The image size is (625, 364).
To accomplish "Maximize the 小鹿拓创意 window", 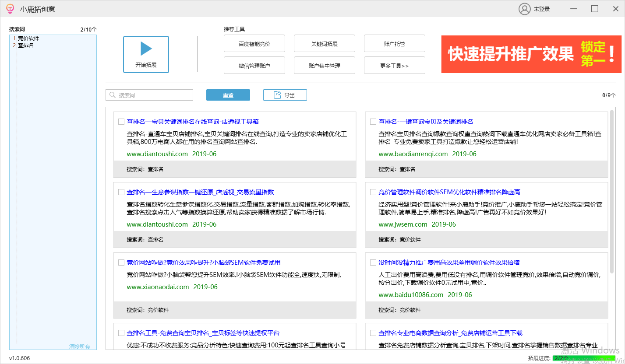I will point(594,9).
